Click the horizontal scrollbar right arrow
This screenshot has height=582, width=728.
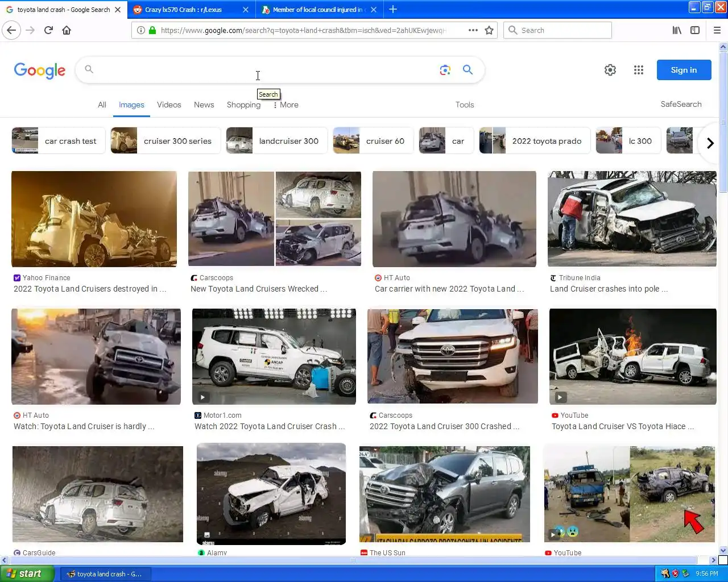713,560
